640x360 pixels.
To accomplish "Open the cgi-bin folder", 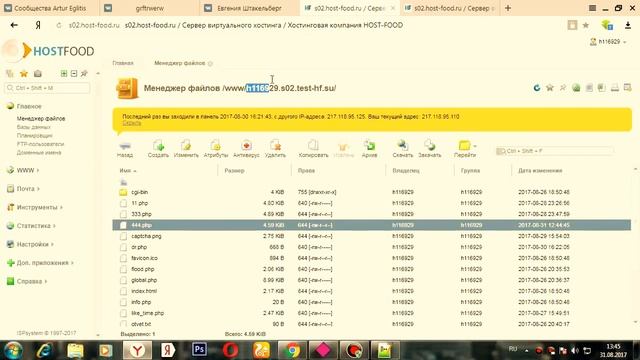I will point(140,192).
